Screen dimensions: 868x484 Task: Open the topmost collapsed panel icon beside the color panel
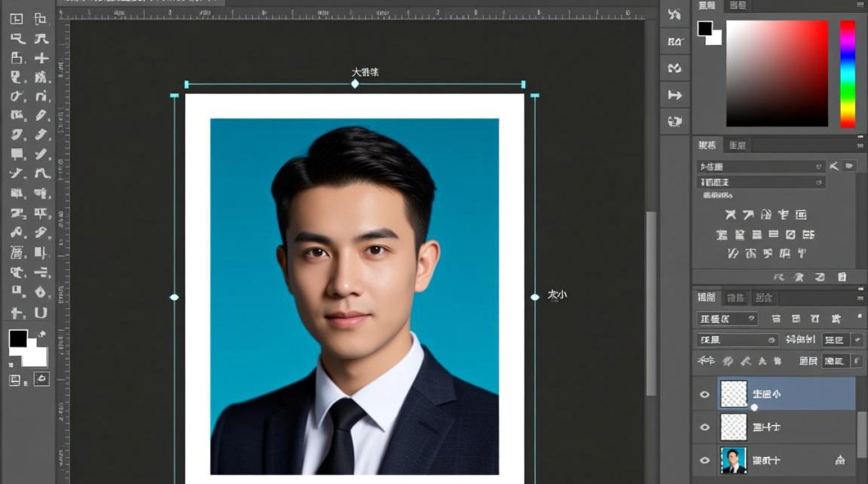tap(675, 14)
